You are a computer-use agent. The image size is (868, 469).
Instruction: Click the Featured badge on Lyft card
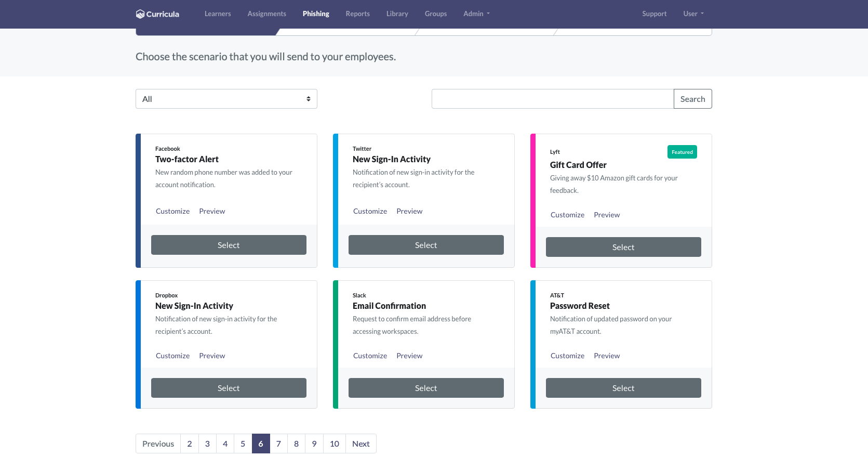[x=682, y=152]
